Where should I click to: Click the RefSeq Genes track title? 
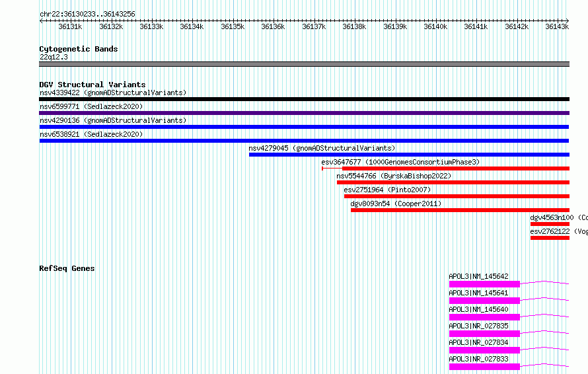67,268
